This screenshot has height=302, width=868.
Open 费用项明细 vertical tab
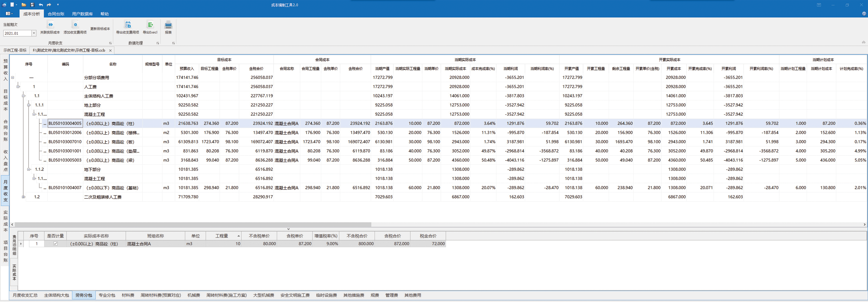click(14, 245)
